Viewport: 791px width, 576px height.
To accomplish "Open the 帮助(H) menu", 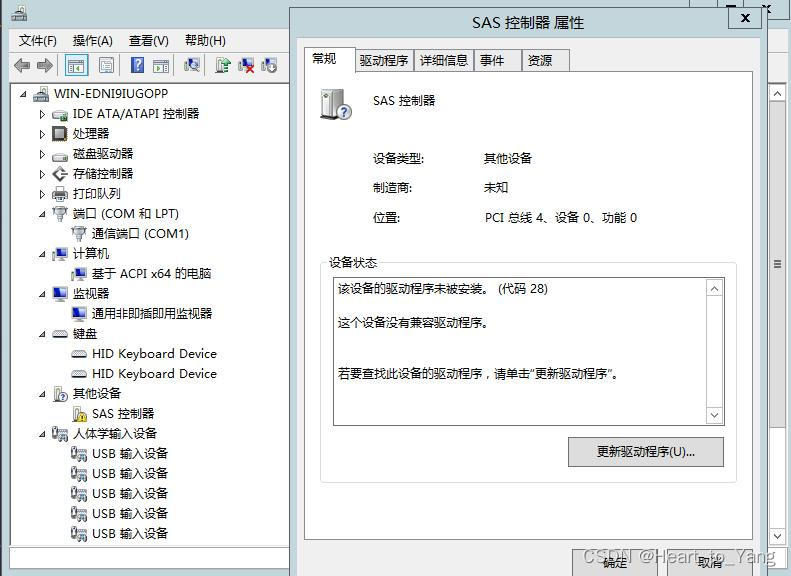I will tap(205, 40).
